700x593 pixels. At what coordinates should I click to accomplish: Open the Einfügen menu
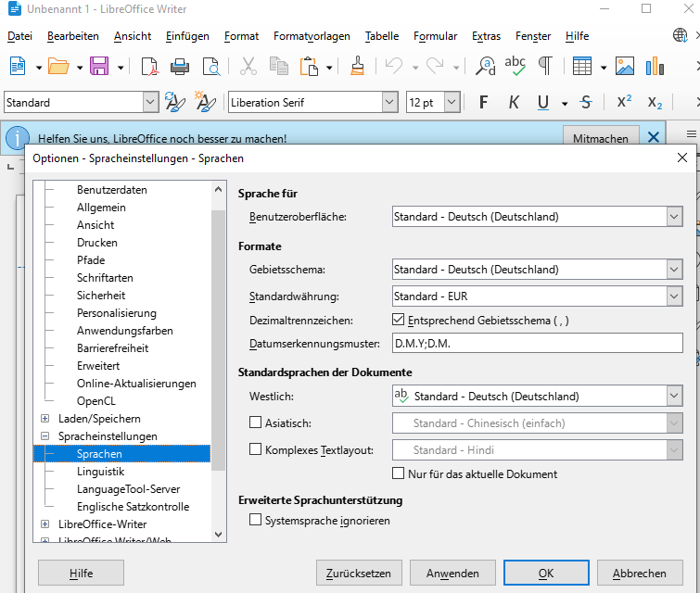pos(187,36)
